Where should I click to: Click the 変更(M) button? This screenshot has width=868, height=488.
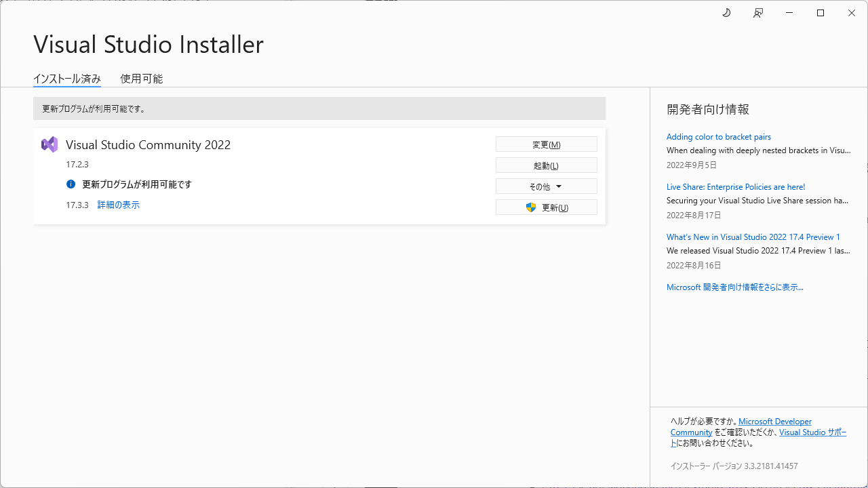click(x=547, y=144)
